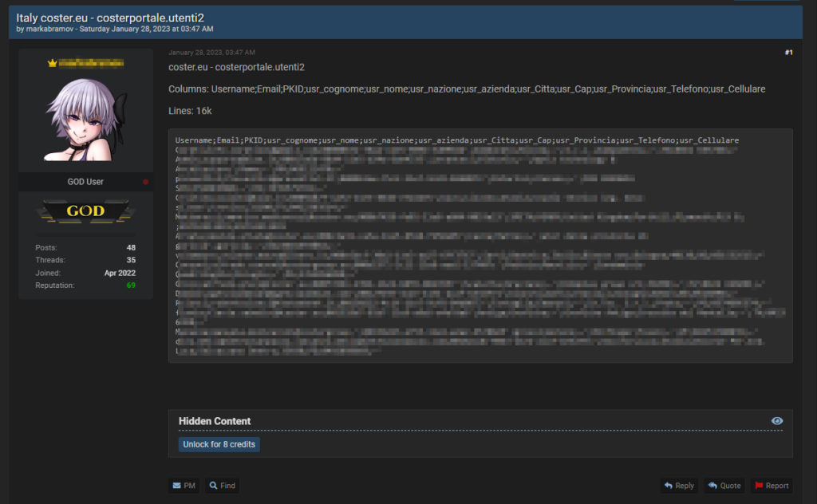This screenshot has width=817, height=504.
Task: Click inside the code block header line
Action: tap(456, 140)
